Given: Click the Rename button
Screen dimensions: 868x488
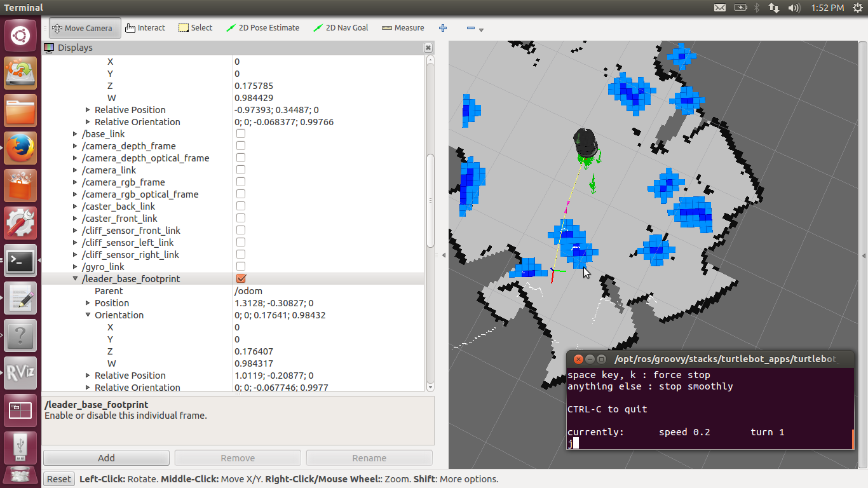Looking at the screenshot, I should point(369,458).
